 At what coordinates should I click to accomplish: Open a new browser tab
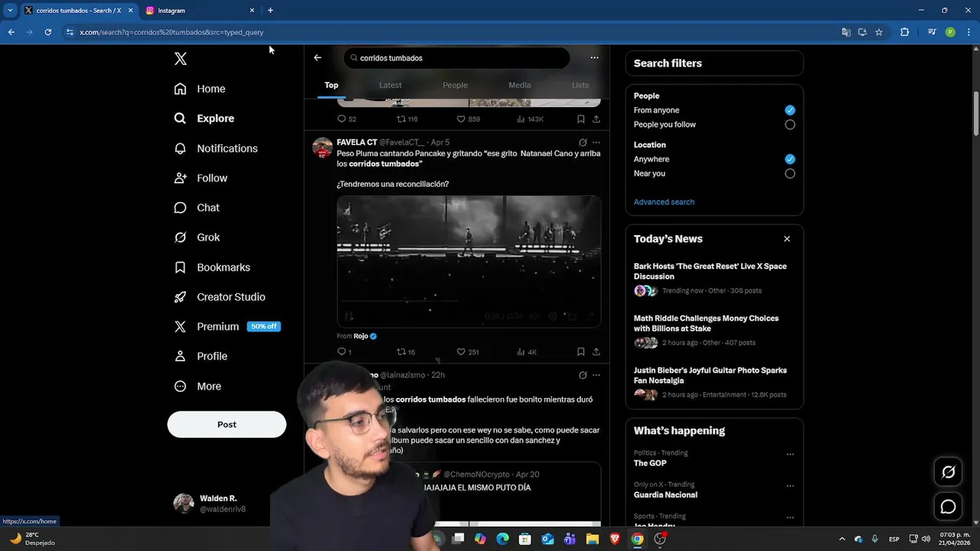coord(270,11)
